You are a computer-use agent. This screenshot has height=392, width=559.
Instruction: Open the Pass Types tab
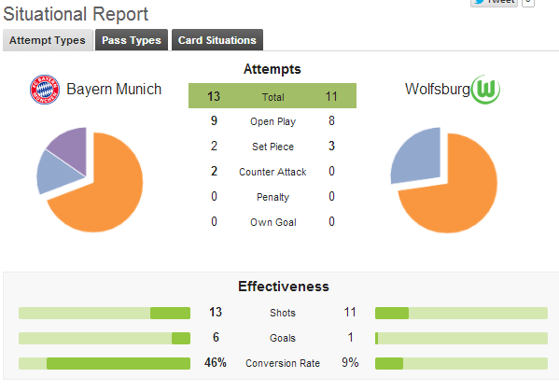(x=132, y=40)
